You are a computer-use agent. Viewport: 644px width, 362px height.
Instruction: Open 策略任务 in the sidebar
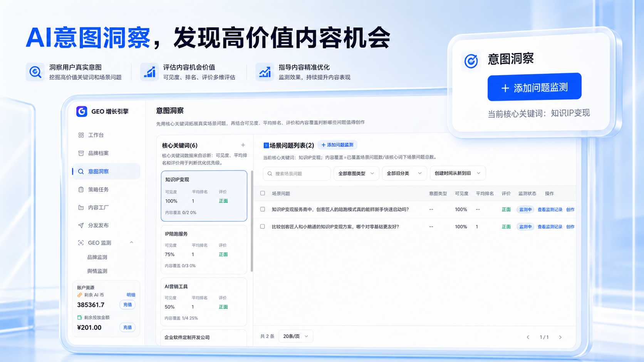point(106,190)
